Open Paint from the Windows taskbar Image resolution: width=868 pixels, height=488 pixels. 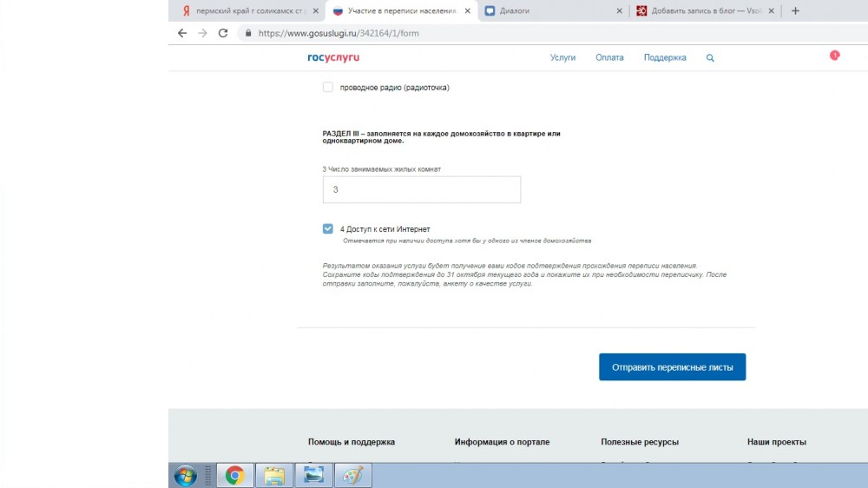pyautogui.click(x=353, y=475)
